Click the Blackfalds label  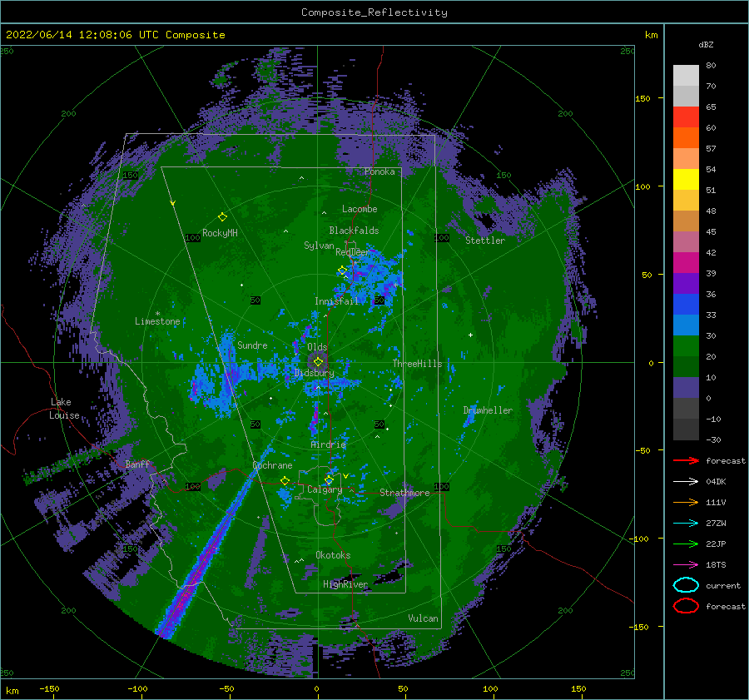coord(354,231)
